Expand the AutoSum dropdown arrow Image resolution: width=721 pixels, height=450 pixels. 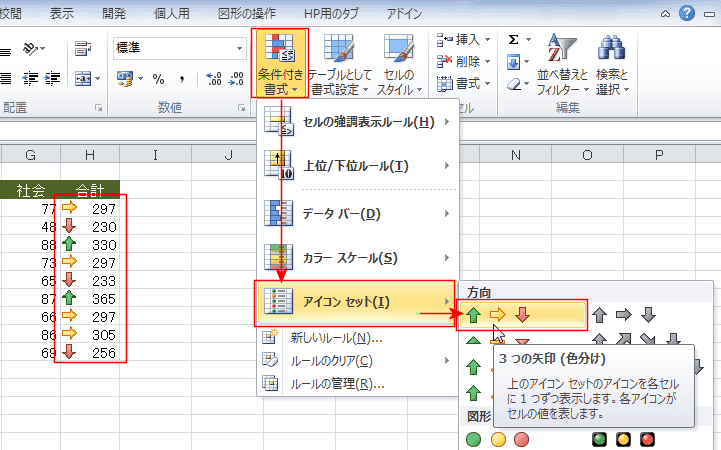[528, 40]
